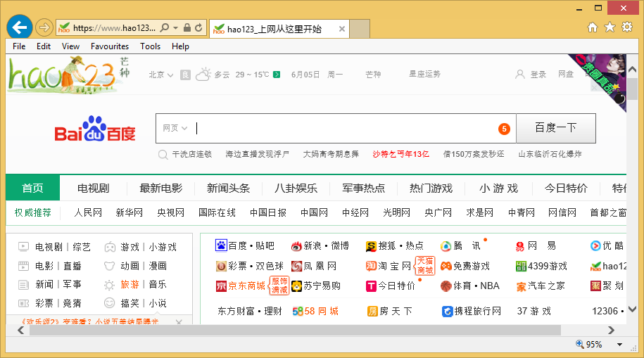Open the Home page icon
644x358 pixels.
[592, 27]
